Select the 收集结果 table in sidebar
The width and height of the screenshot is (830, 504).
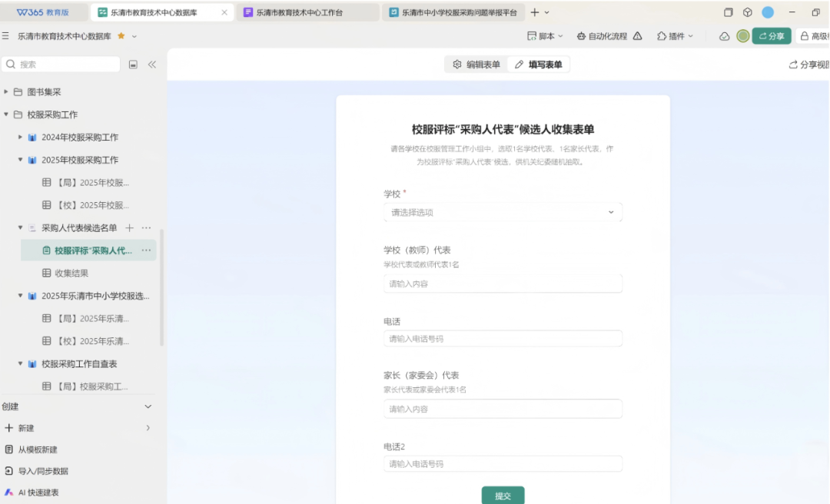[x=71, y=272]
